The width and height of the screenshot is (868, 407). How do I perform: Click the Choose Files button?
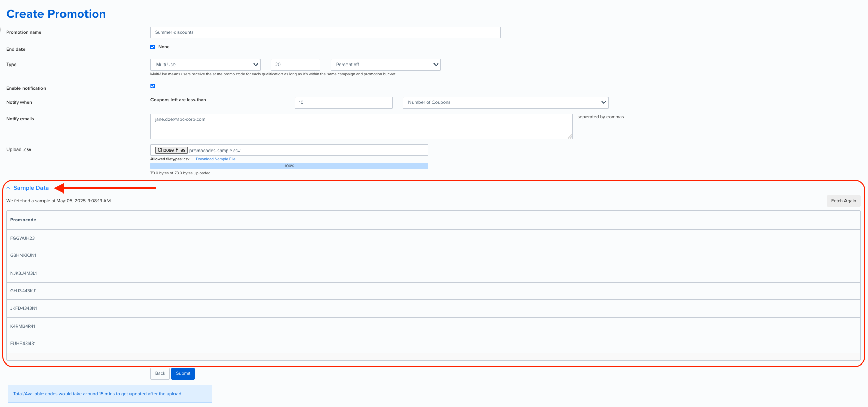coord(171,150)
